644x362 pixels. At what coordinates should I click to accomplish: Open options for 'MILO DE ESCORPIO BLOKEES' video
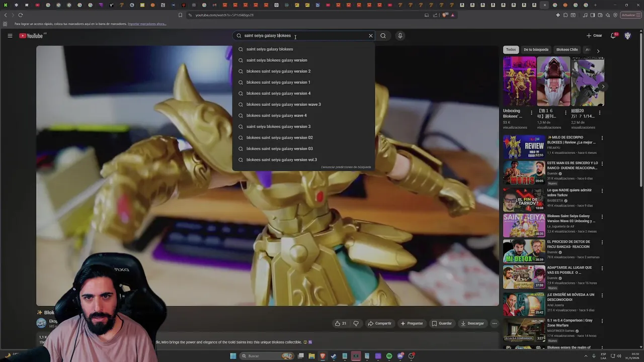[x=602, y=138]
